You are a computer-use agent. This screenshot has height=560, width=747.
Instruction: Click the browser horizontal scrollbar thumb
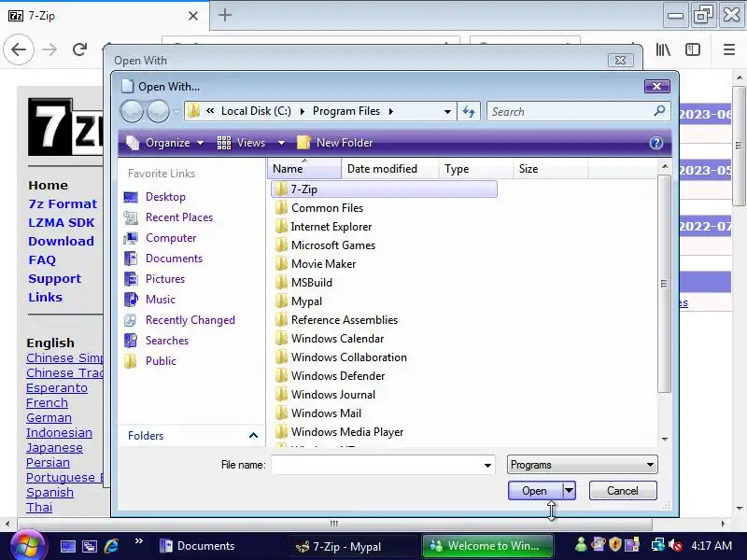coord(334,524)
